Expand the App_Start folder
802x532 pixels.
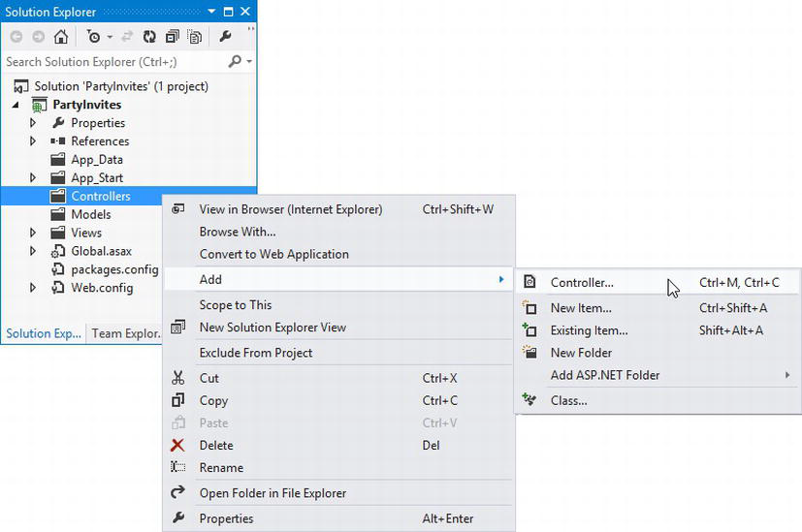tap(33, 178)
